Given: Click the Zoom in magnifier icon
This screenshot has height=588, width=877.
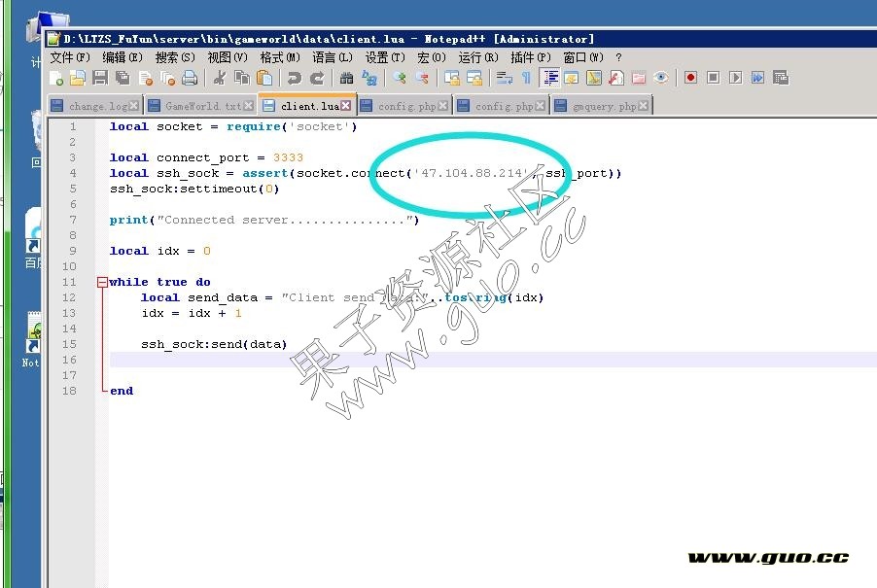Looking at the screenshot, I should coord(399,78).
